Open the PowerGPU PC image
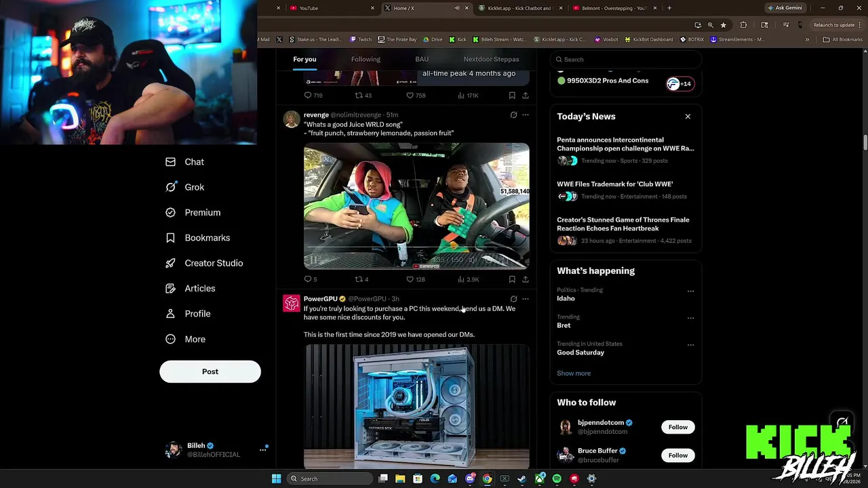Viewport: 868px width, 488px height. tap(416, 407)
